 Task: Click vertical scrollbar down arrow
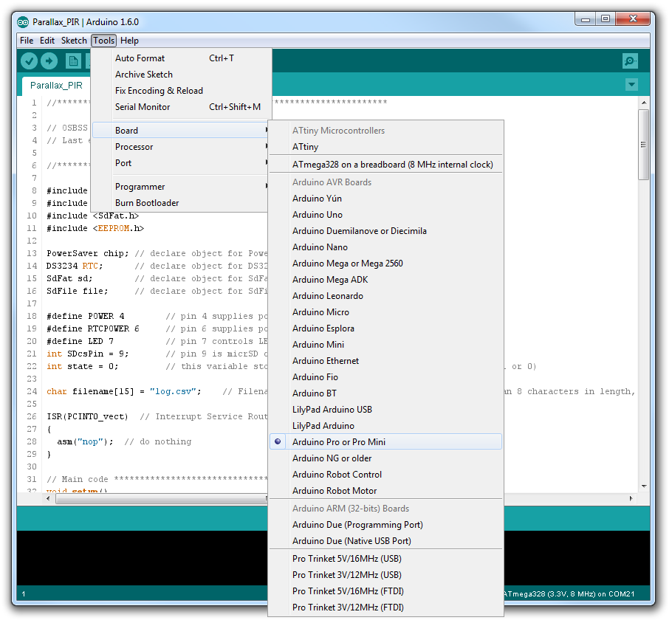coord(644,486)
